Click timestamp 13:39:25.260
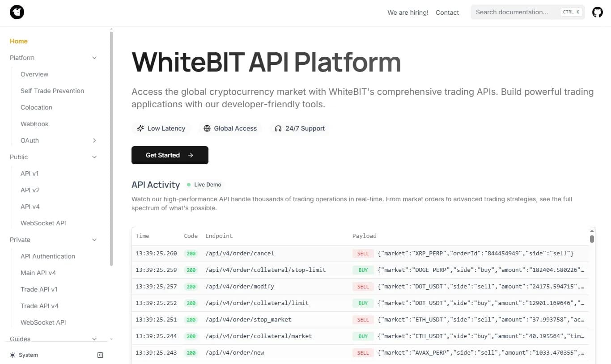Viewport: 611px width, 364px height. click(x=156, y=254)
